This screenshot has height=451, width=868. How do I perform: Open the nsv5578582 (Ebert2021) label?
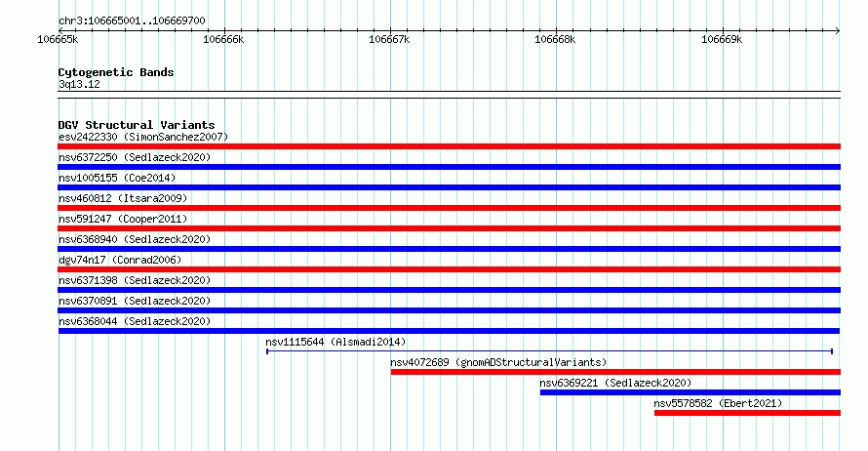pyautogui.click(x=718, y=403)
